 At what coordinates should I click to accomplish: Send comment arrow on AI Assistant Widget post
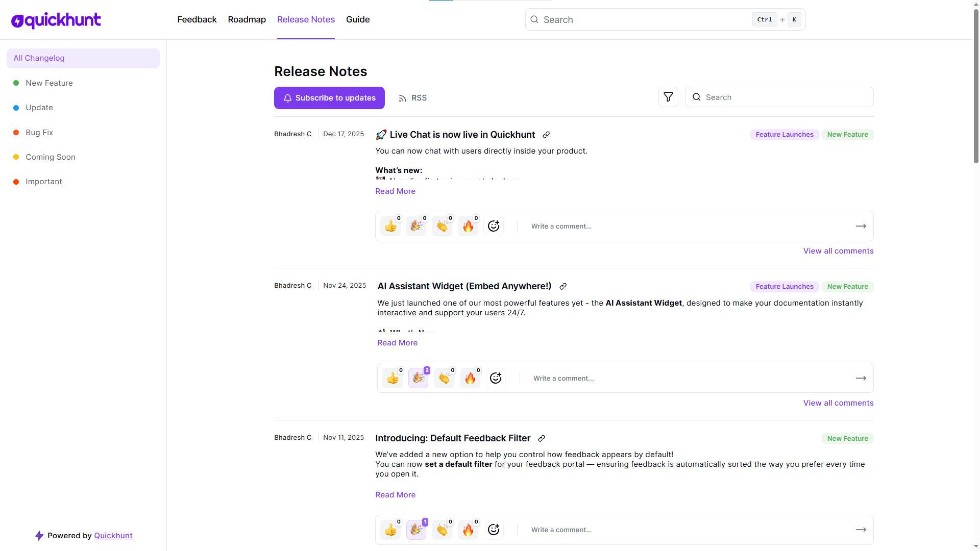pos(861,378)
